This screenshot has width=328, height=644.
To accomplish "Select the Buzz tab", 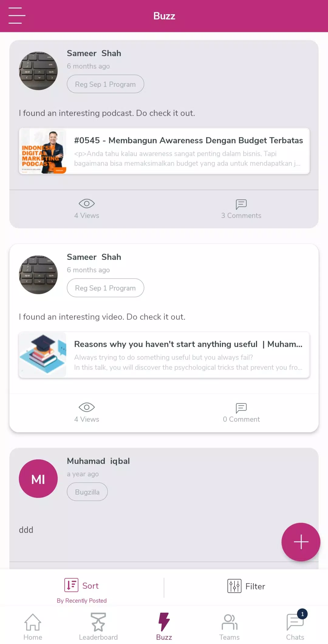I will pyautogui.click(x=164, y=627).
